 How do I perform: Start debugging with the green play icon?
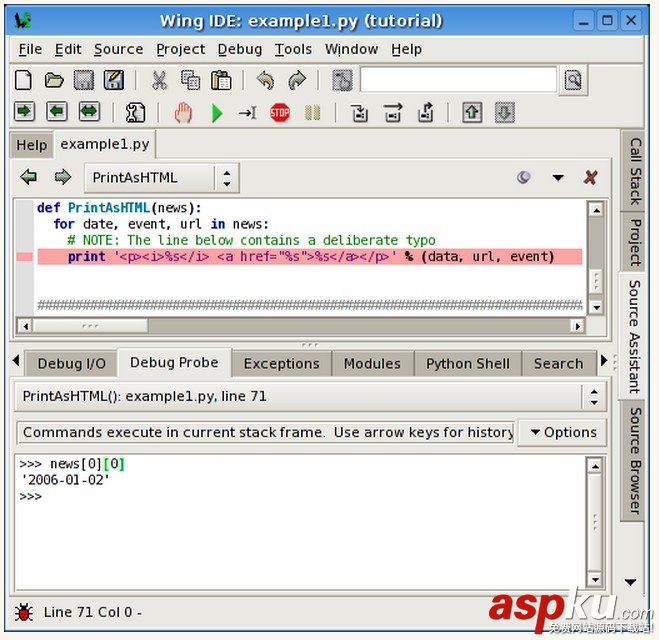pos(216,113)
